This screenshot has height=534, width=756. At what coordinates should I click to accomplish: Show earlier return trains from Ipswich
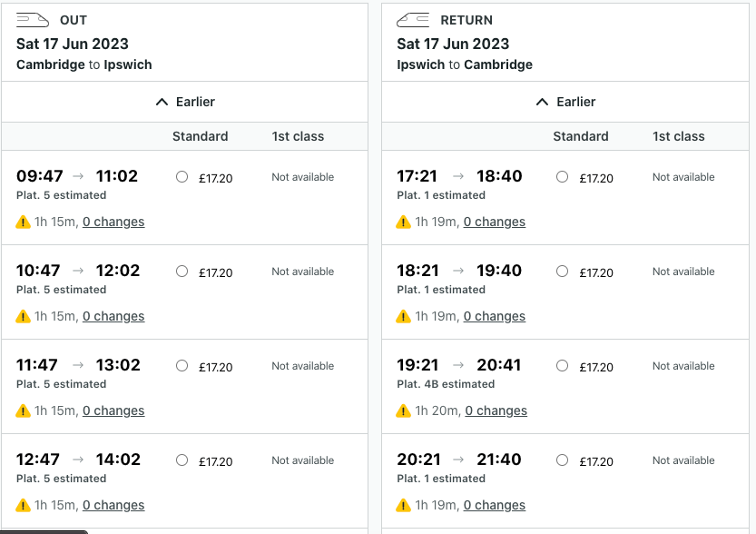[565, 102]
